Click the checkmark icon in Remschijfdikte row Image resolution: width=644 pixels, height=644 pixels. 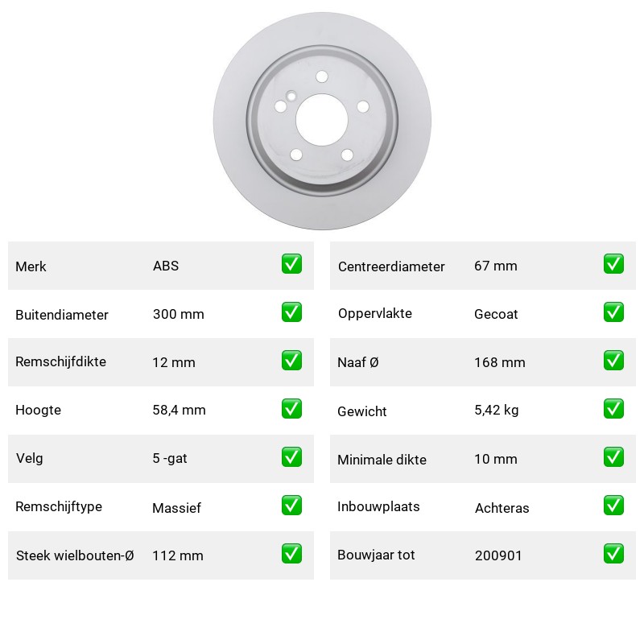(x=291, y=360)
